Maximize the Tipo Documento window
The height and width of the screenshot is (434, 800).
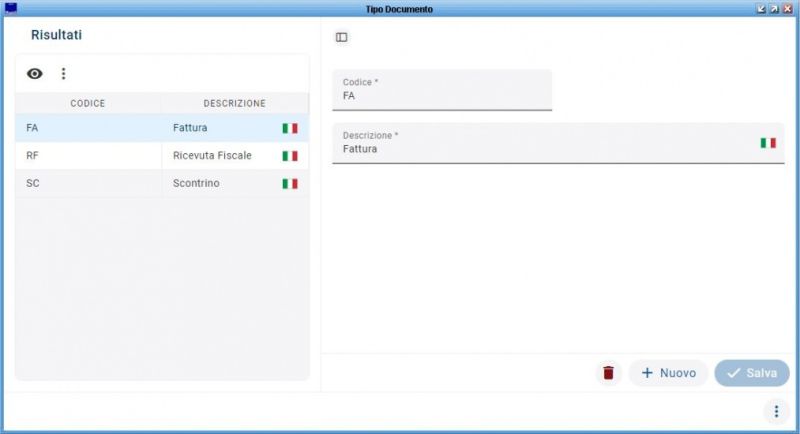pyautogui.click(x=774, y=9)
